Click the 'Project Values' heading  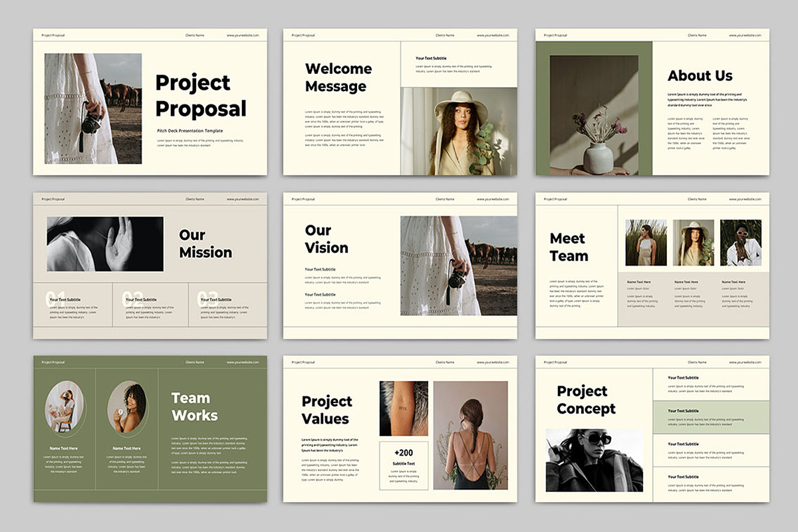coord(327,410)
